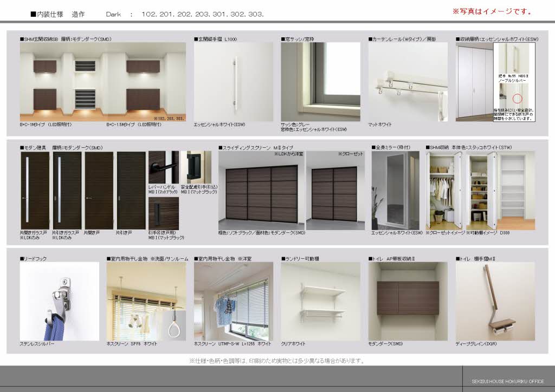Select the white entrance vertical handrail L1000 image
Viewport: 555px width, 392px height.
coord(234,81)
